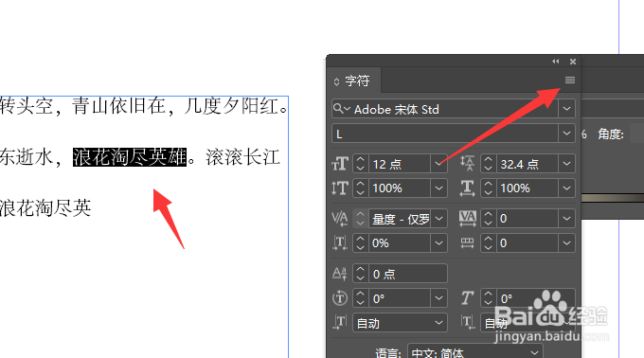The height and width of the screenshot is (358, 644).
Task: Click the text 滚滚长江
Action: click(x=243, y=157)
